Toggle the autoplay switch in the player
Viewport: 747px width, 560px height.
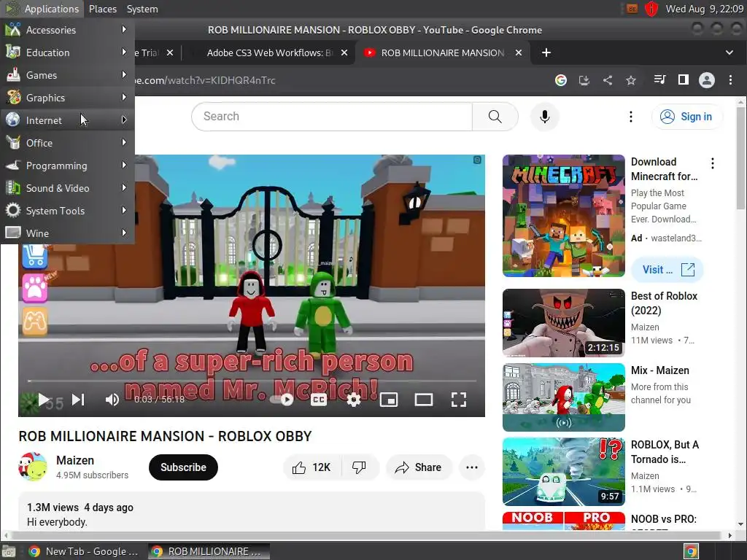click(x=282, y=400)
